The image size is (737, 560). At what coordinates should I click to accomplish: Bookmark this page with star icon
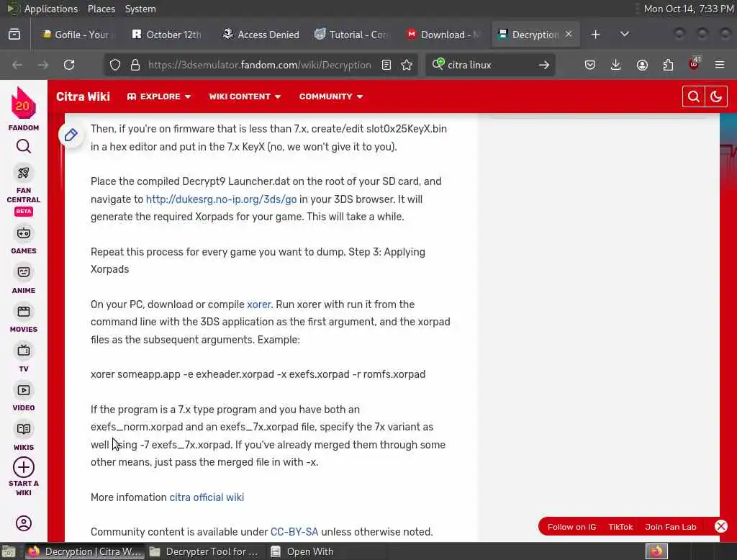click(407, 65)
